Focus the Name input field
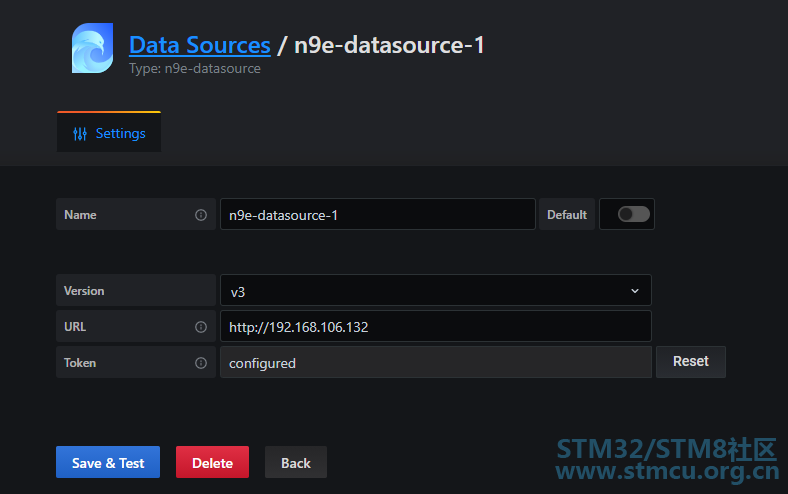This screenshot has width=788, height=494. tap(378, 214)
